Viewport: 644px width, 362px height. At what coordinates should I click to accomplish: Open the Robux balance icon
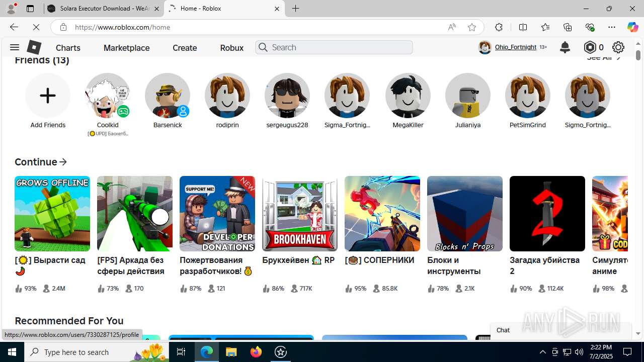590,47
